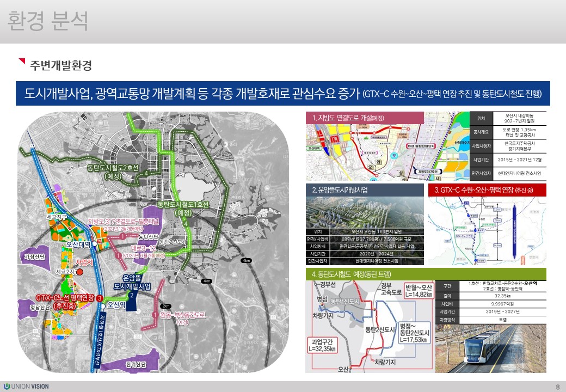
Task: Click the 9,9967억원 project cost cell
Action: [x=502, y=304]
